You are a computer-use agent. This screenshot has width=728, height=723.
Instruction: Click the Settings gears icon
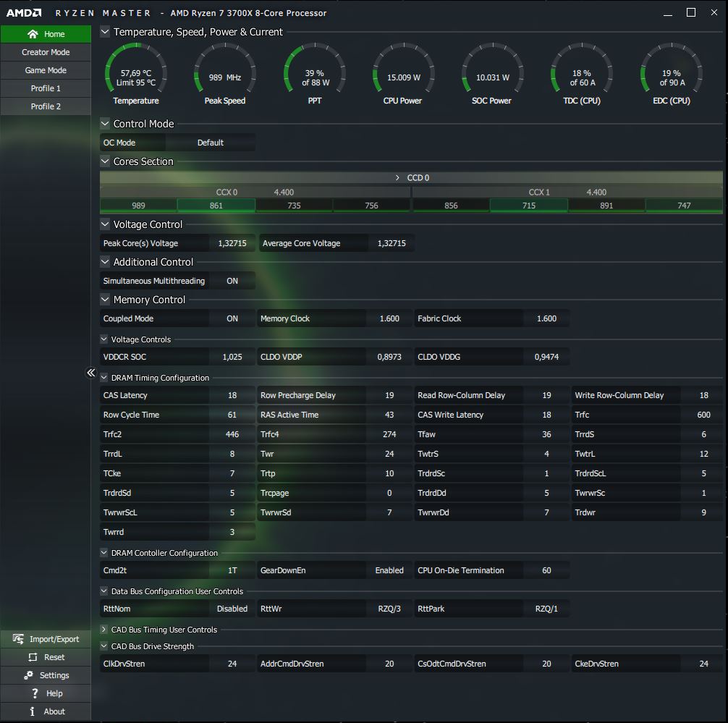point(28,675)
